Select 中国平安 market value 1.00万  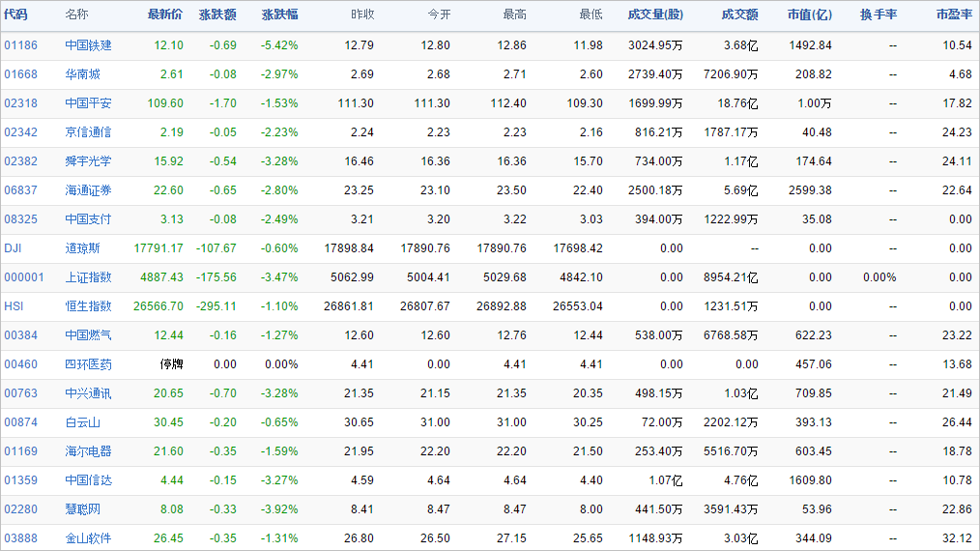(815, 103)
